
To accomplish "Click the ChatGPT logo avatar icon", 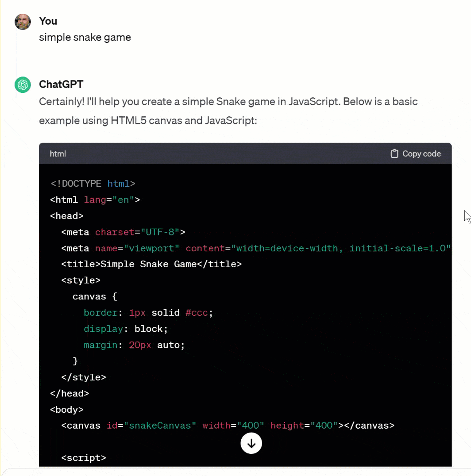I will [23, 84].
